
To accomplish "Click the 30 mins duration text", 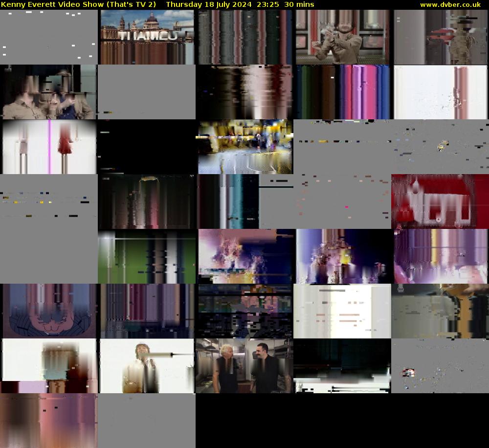I will click(x=299, y=5).
